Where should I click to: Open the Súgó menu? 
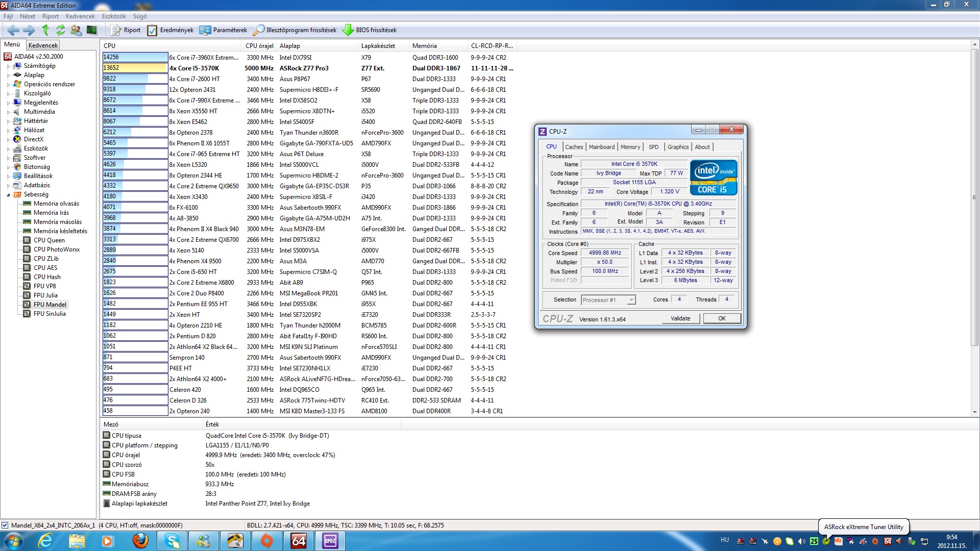pos(140,16)
